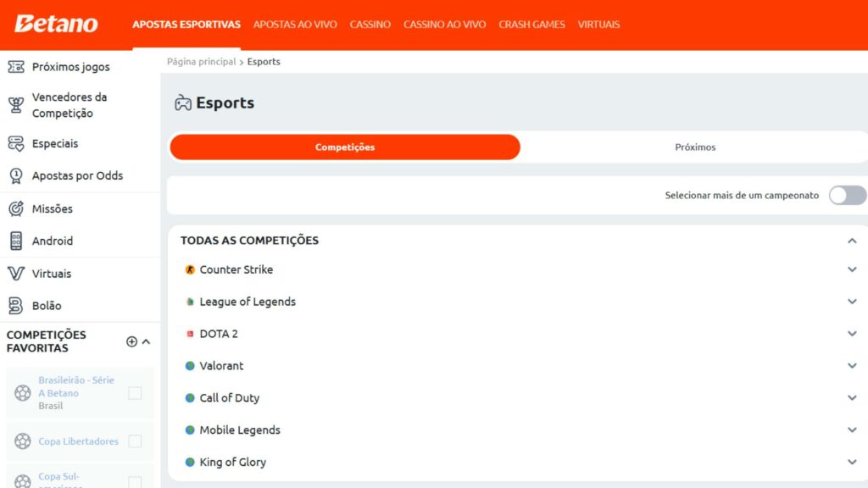Check the Copa Libertadores checkbox
This screenshot has height=488, width=868.
[x=135, y=441]
